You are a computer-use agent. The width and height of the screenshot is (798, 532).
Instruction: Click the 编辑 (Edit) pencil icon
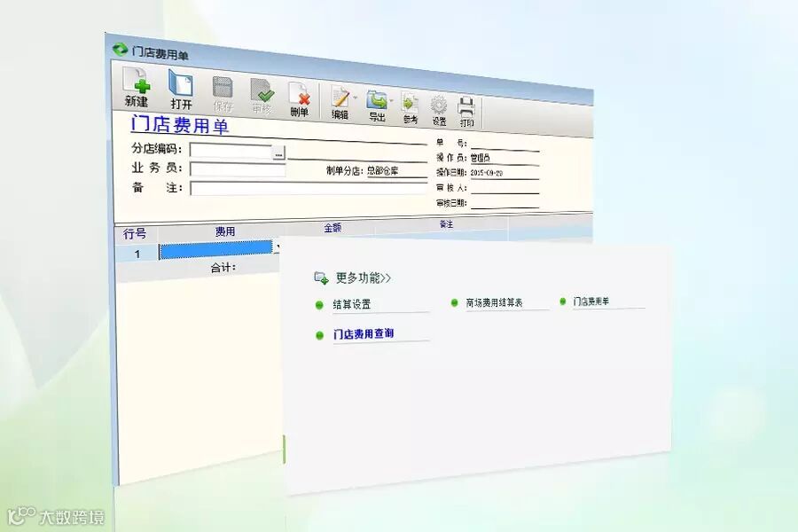(x=340, y=102)
